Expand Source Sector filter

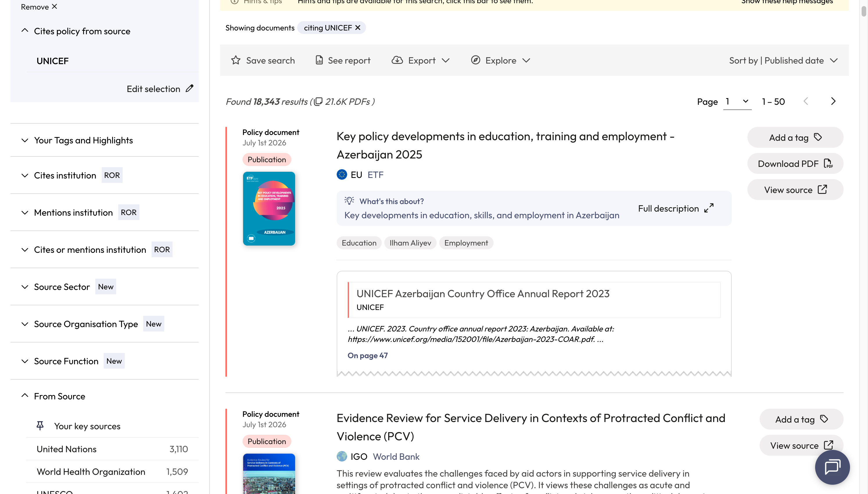[x=25, y=287]
